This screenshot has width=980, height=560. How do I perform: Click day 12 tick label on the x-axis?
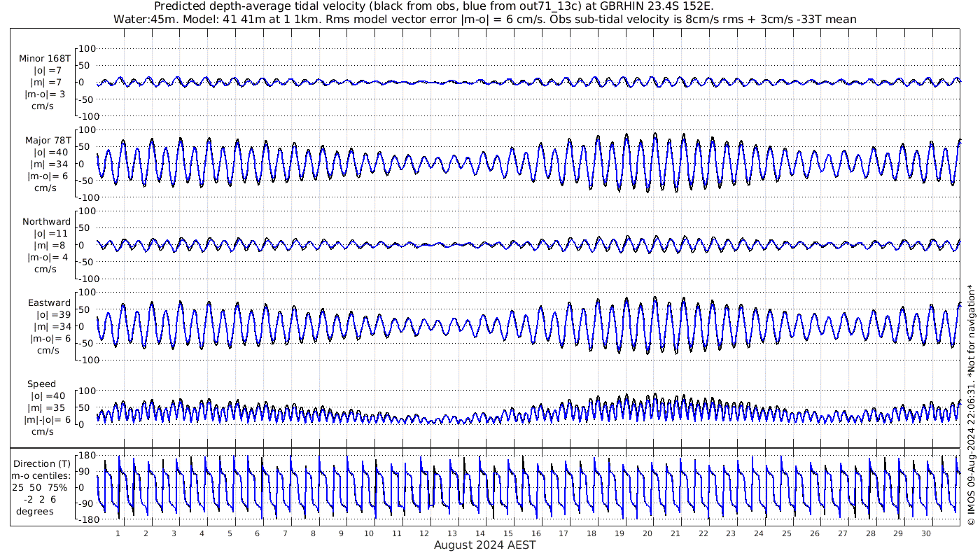coord(425,533)
